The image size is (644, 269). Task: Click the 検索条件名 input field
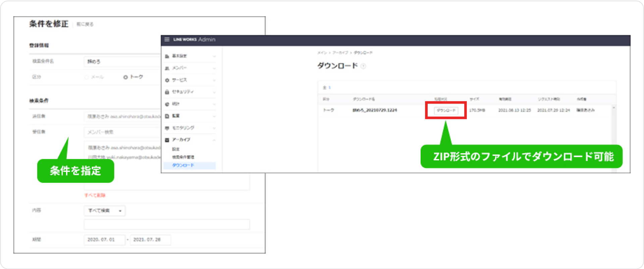122,61
